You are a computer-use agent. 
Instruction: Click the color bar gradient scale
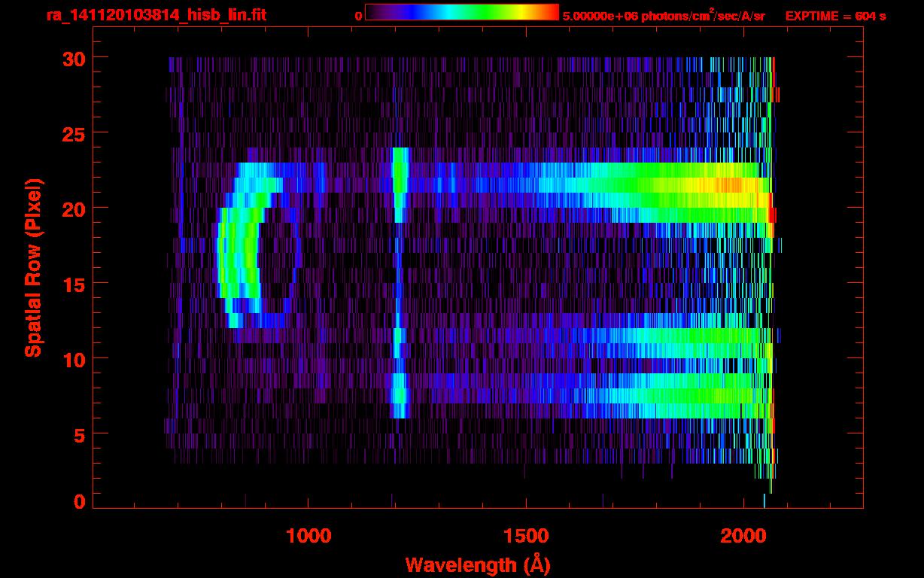[x=462, y=13]
